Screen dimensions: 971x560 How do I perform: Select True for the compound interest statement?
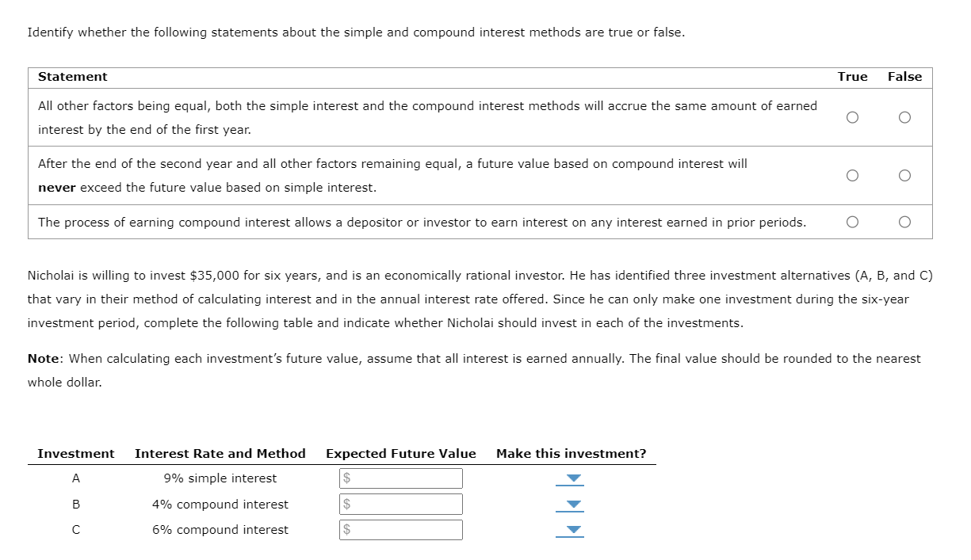click(x=852, y=222)
